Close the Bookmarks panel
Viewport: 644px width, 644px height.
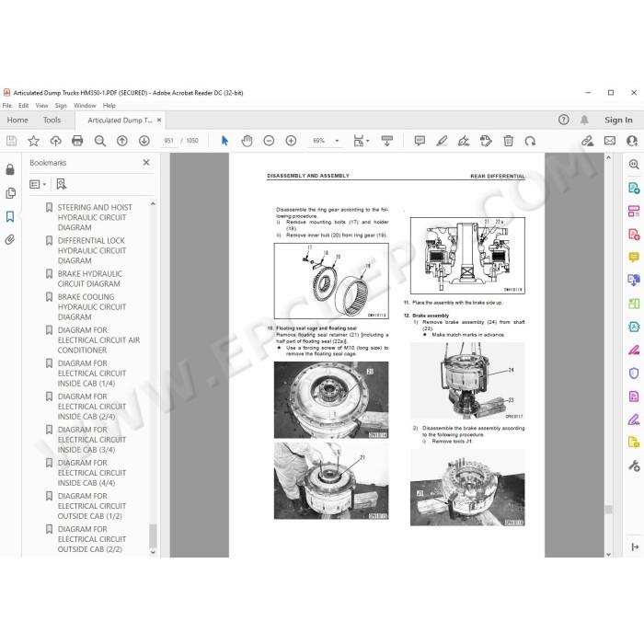(x=146, y=163)
